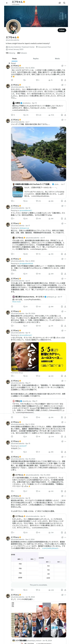Follow the エフちゃん account

pos(62,30)
